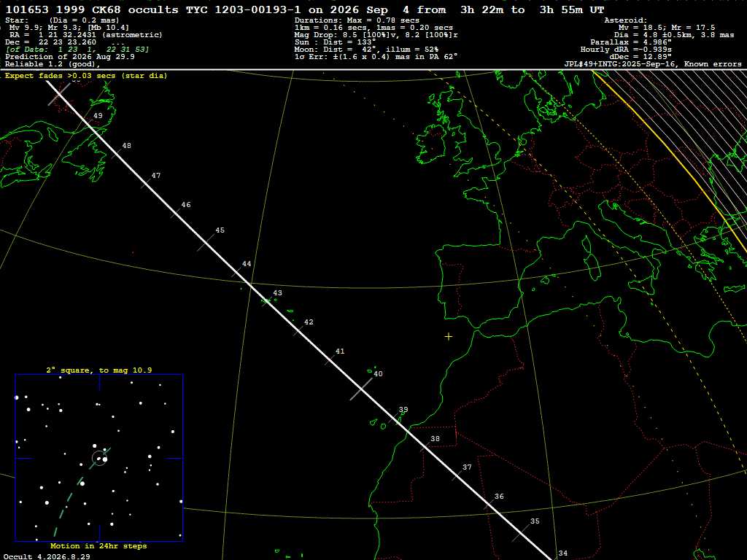Click the yellow 'Expect fades' warning text
Image resolution: width=747 pixels, height=560 pixels.
[x=86, y=76]
